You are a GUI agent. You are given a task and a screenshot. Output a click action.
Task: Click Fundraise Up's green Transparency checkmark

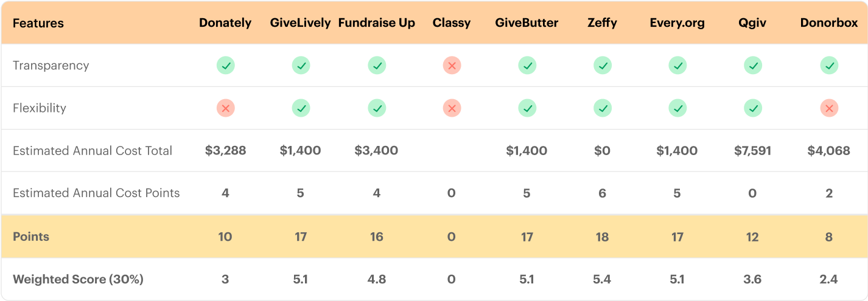pyautogui.click(x=377, y=65)
